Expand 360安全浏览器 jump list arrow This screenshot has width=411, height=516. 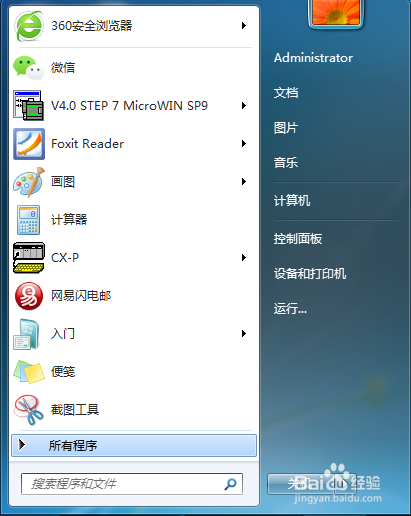244,26
